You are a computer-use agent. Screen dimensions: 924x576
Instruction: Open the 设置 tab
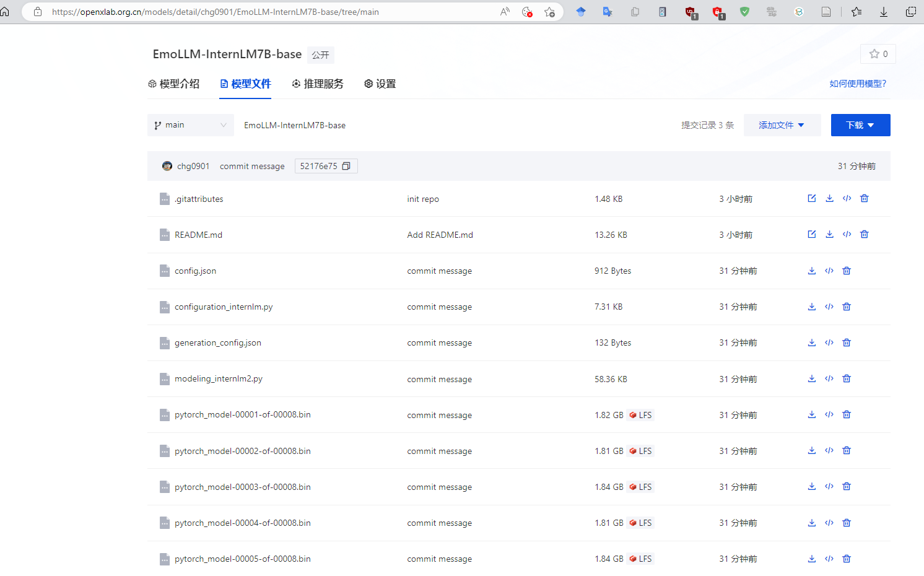(380, 84)
